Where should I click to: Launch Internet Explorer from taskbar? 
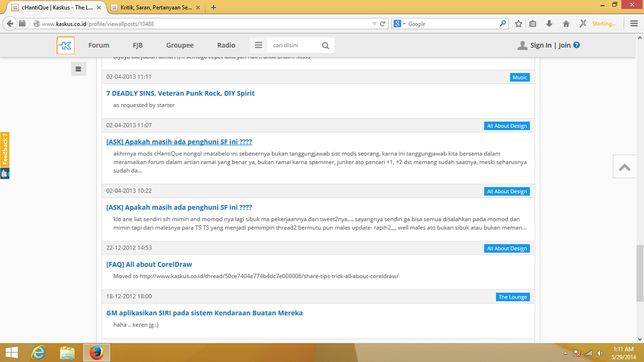coord(39,352)
